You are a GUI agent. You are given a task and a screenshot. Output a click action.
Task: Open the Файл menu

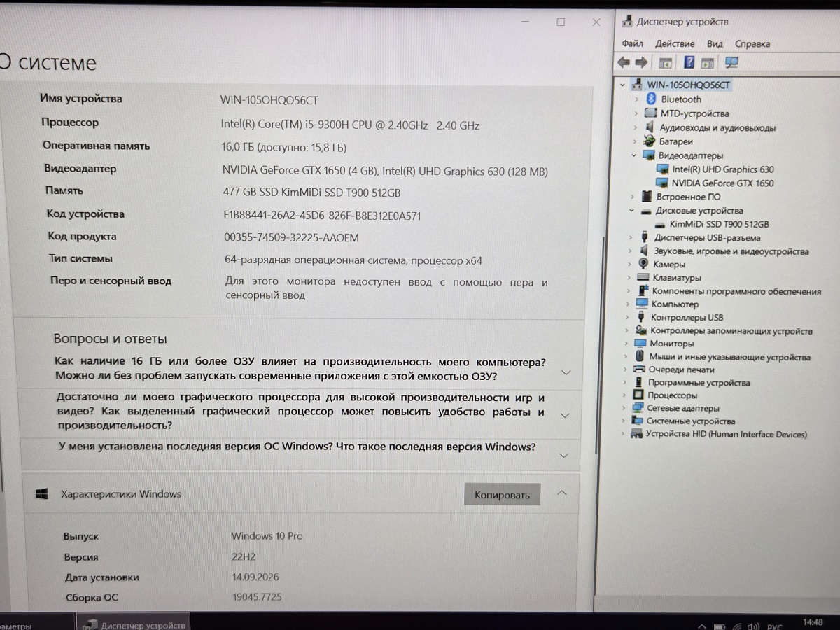pyautogui.click(x=632, y=43)
